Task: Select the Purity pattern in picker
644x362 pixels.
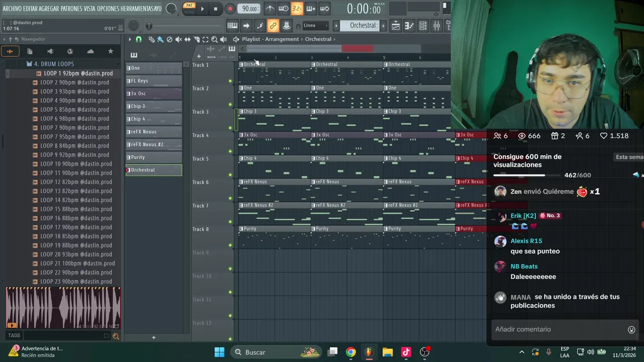Action: tap(154, 157)
